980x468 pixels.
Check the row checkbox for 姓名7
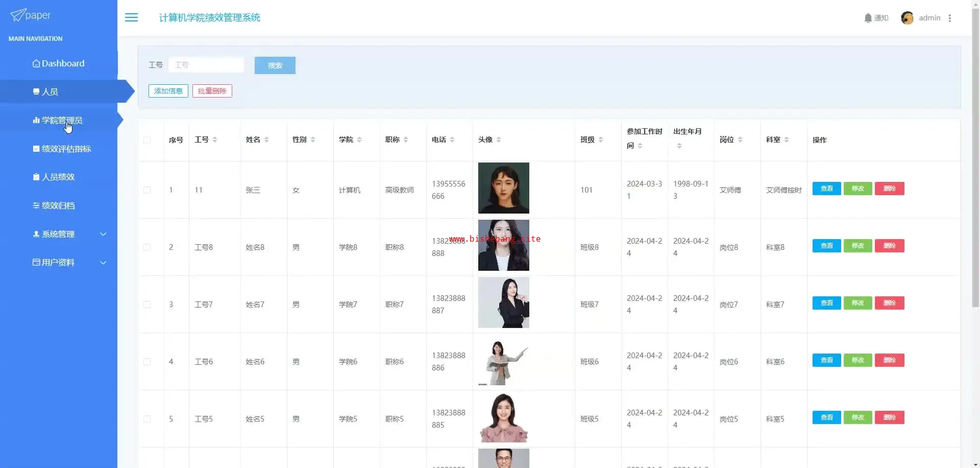coord(147,305)
